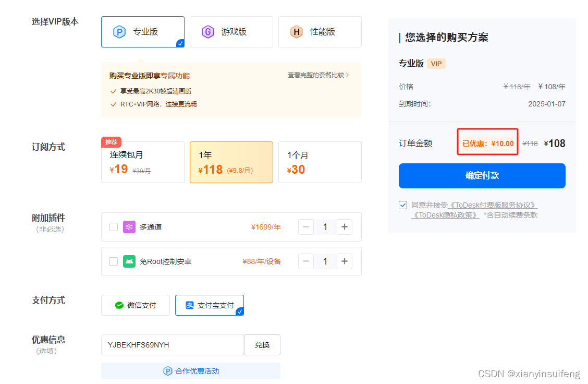Click the 多通道 quantity field
588x384 pixels.
325,227
